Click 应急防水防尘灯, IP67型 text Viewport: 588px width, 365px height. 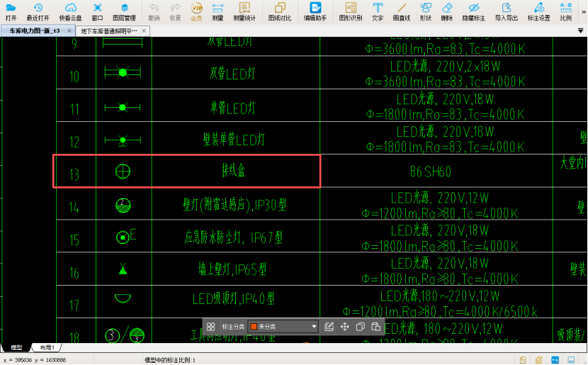234,237
